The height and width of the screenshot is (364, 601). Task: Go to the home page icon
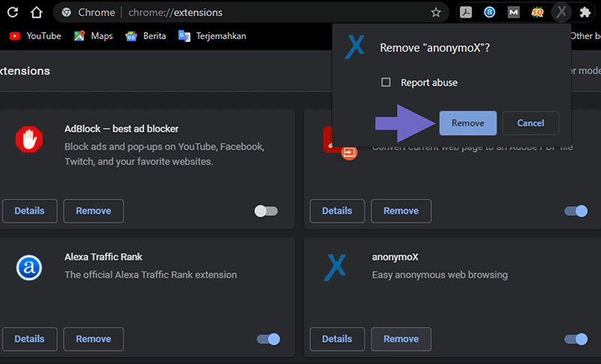tap(36, 12)
